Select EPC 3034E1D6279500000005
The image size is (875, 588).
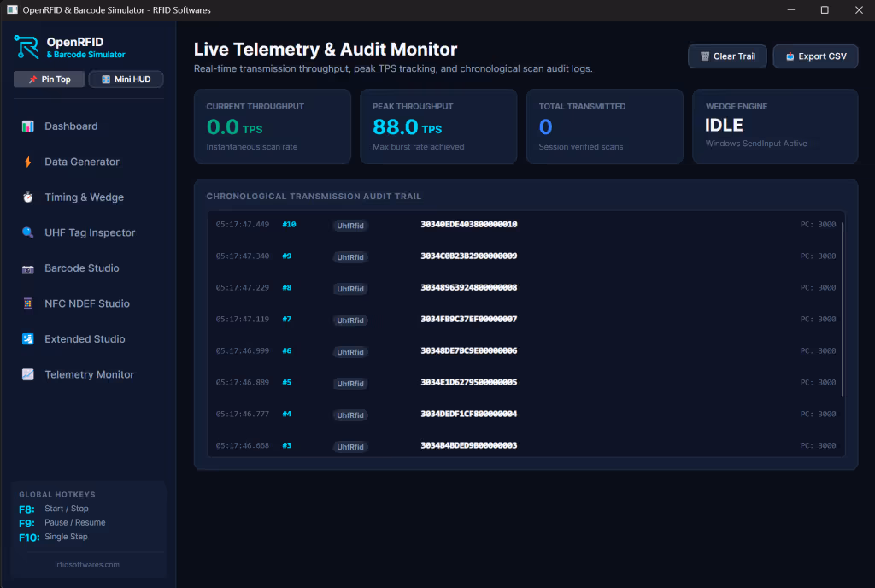tap(469, 382)
